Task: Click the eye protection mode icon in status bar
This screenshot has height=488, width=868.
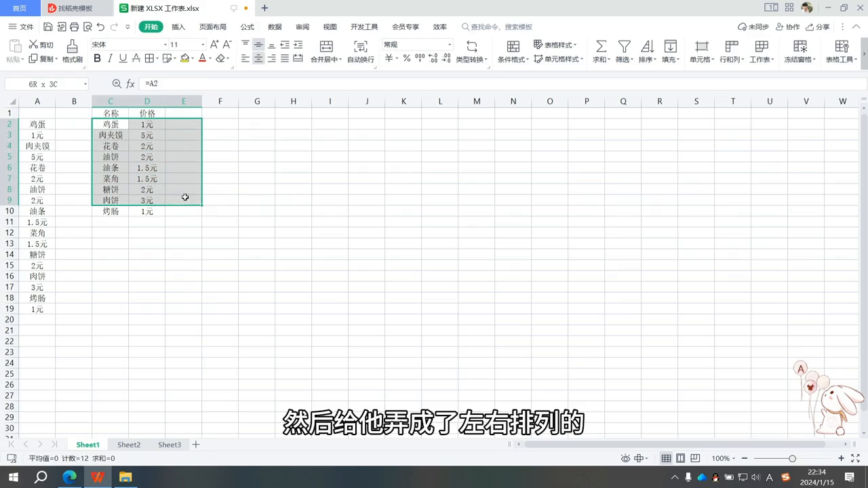Action: click(626, 459)
